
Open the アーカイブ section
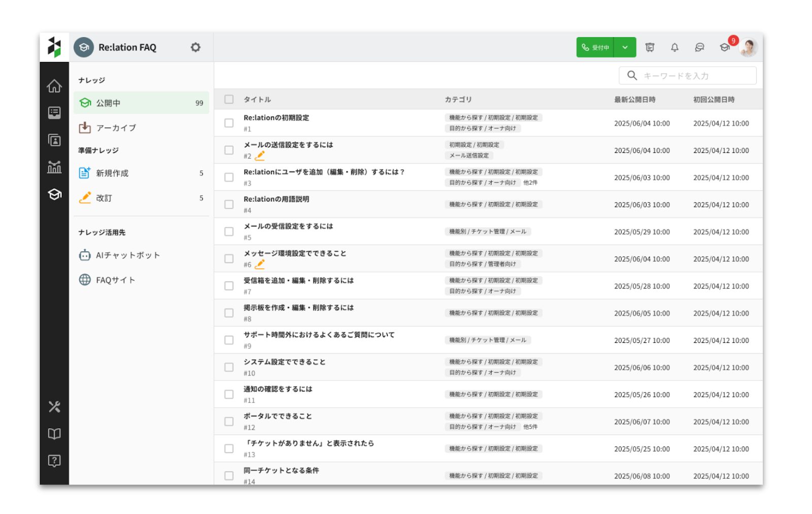(x=116, y=128)
